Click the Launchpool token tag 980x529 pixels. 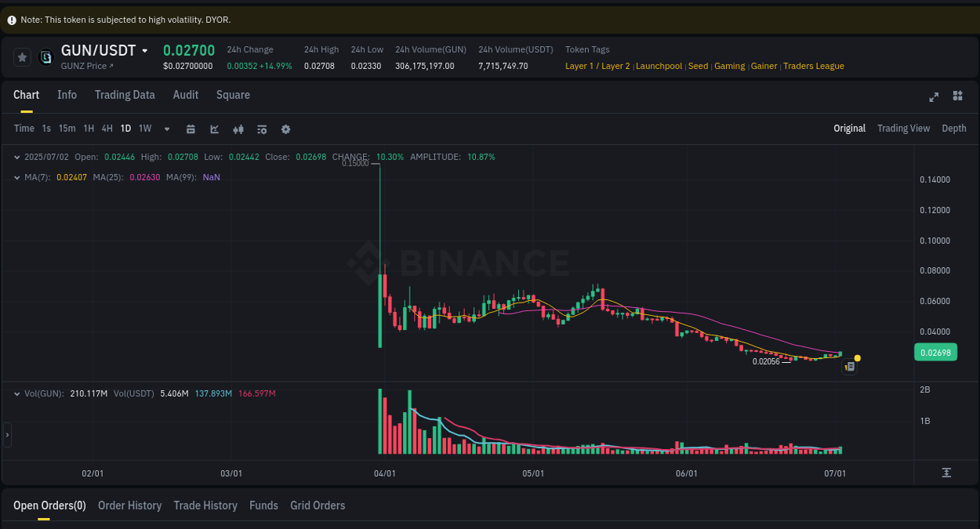click(659, 66)
